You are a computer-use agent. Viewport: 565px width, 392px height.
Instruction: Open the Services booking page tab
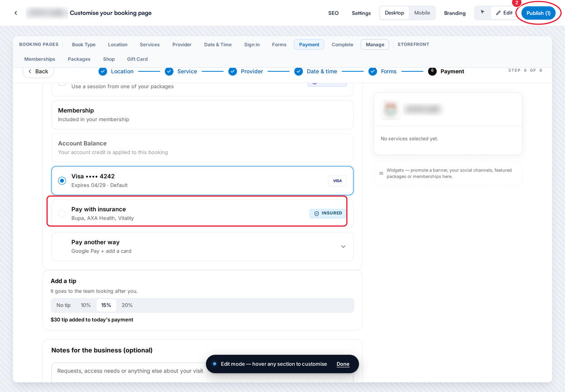tap(150, 45)
